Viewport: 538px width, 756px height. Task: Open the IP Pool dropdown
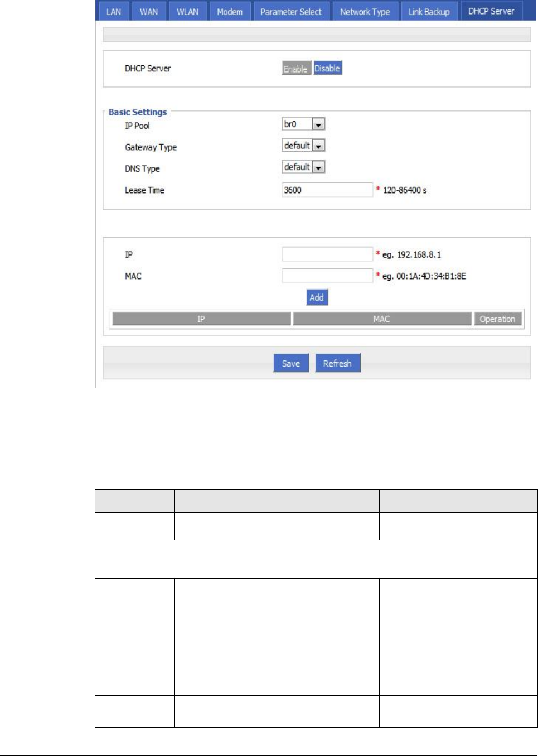click(x=303, y=124)
